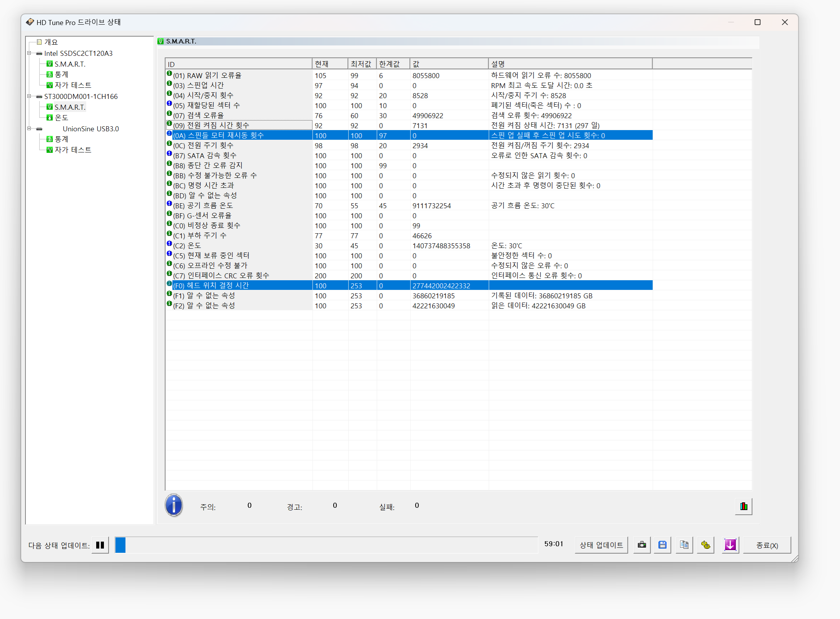Image resolution: width=840 pixels, height=619 pixels.
Task: Select row (B8) 종단 간 오류 감지
Action: pyautogui.click(x=409, y=166)
